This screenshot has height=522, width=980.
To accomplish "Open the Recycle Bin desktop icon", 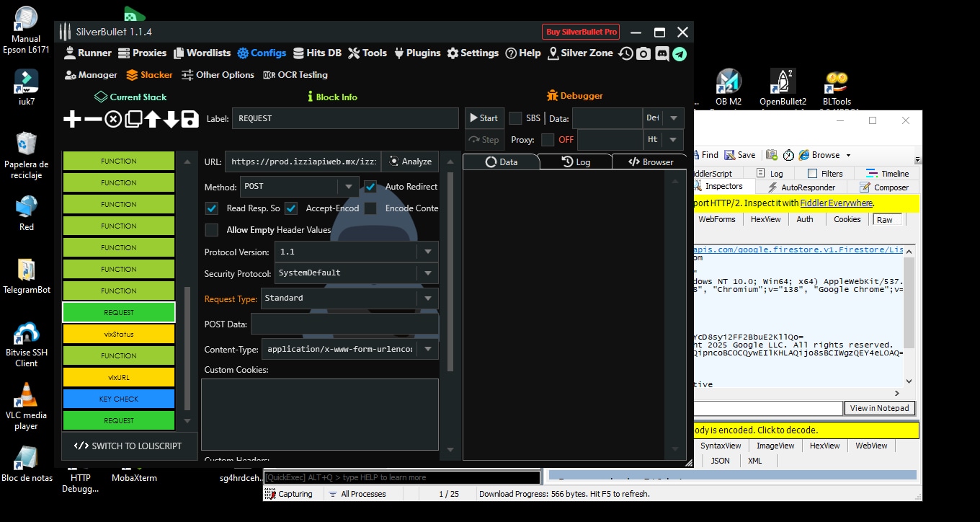I will coord(26,156).
